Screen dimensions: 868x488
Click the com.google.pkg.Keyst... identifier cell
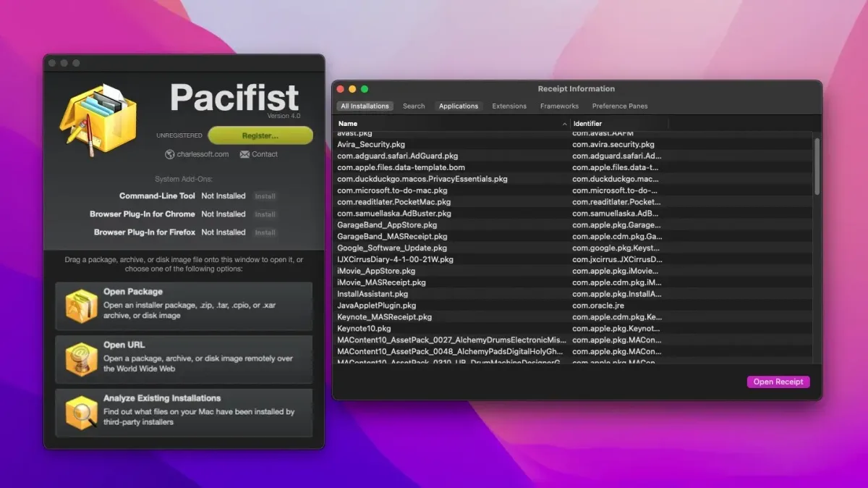pyautogui.click(x=617, y=248)
